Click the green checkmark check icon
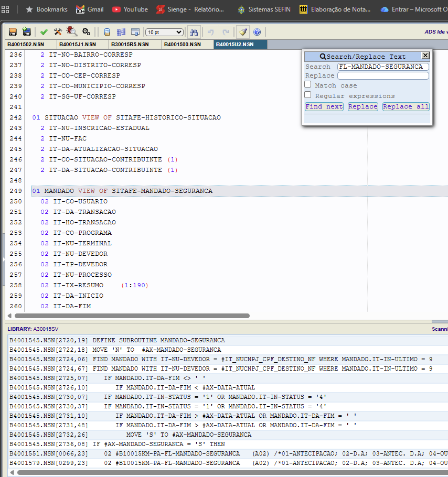Screen dimensions: 448x477 pyautogui.click(x=44, y=32)
